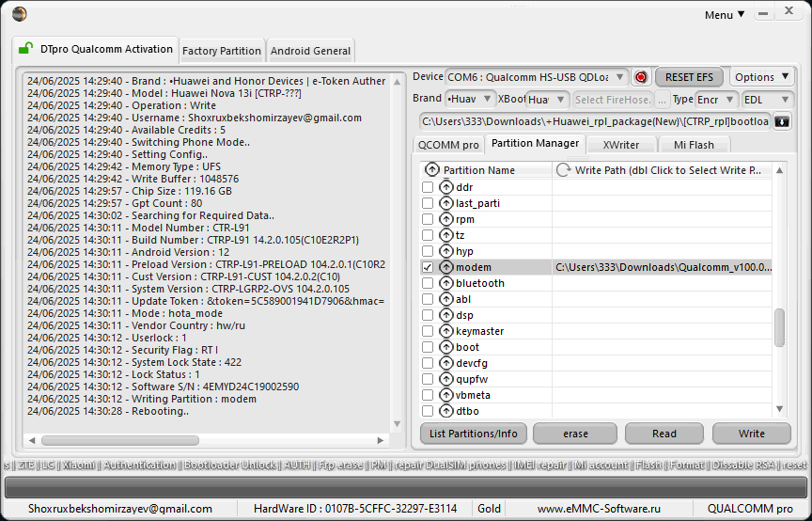
Task: Click the erase button
Action: [x=575, y=434]
